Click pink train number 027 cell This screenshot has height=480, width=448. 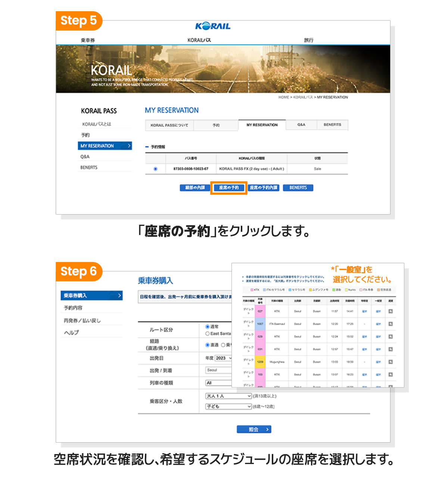point(260,311)
